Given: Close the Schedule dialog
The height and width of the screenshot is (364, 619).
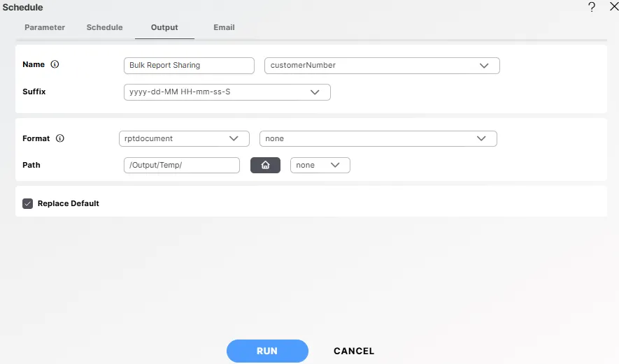Looking at the screenshot, I should pyautogui.click(x=613, y=7).
